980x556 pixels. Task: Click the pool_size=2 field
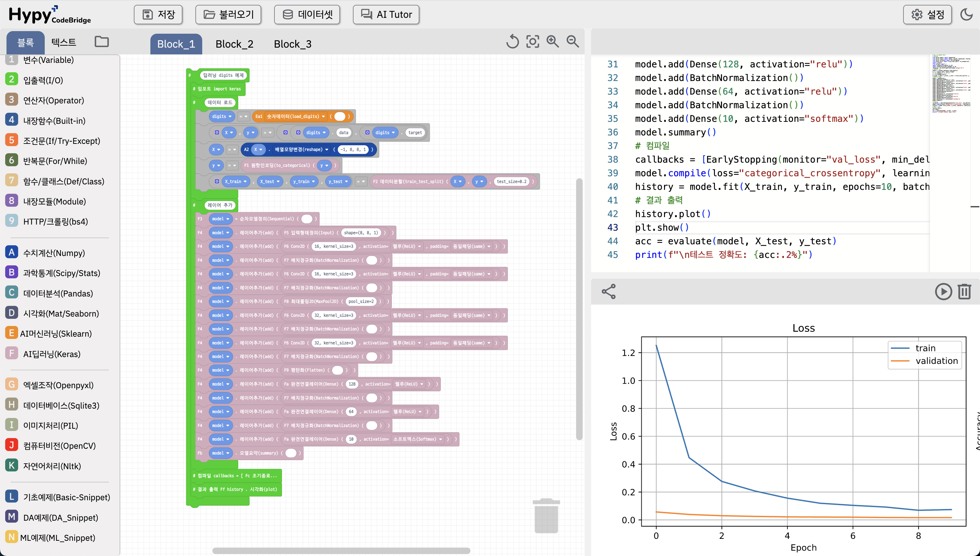coord(361,301)
